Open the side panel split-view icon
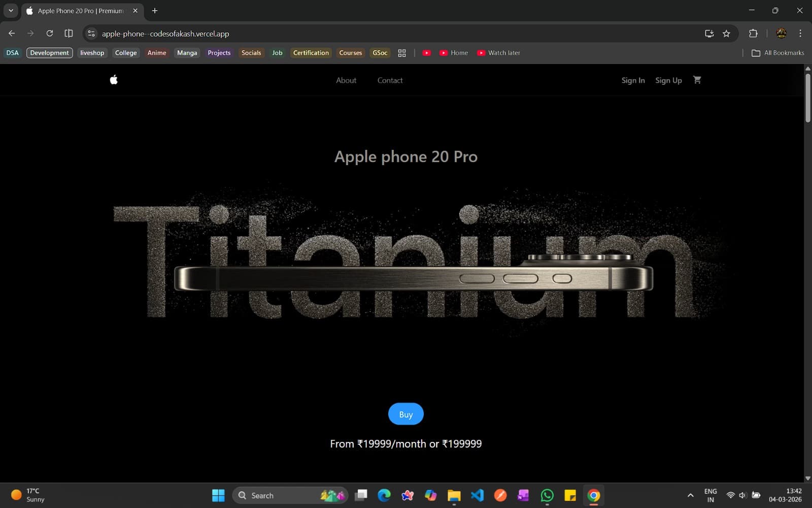The image size is (812, 508). coord(69,34)
